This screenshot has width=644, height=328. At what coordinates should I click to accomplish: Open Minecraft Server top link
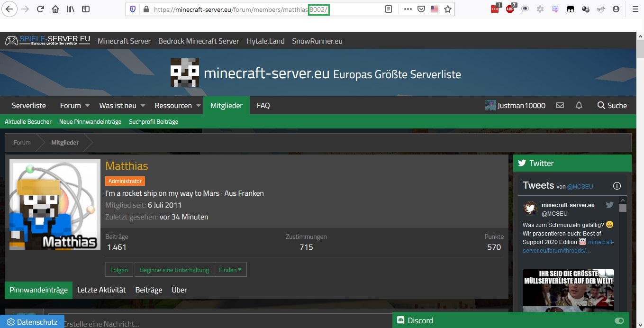tap(124, 41)
